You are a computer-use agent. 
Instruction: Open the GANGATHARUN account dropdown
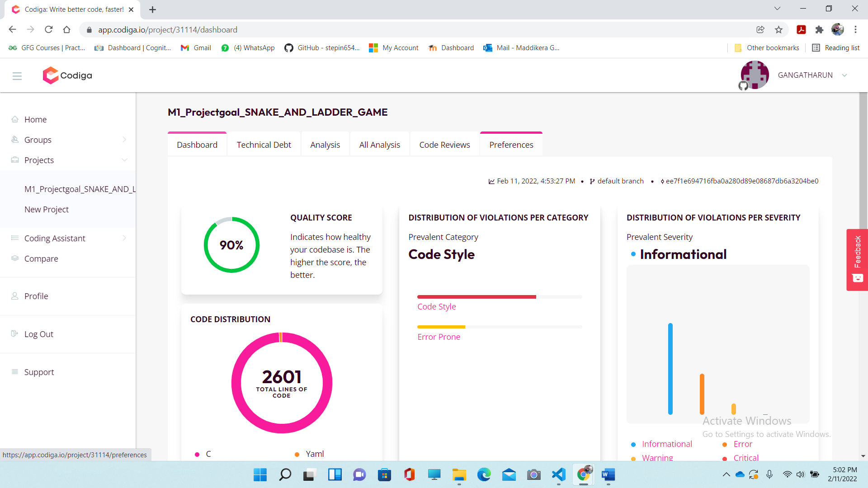844,75
